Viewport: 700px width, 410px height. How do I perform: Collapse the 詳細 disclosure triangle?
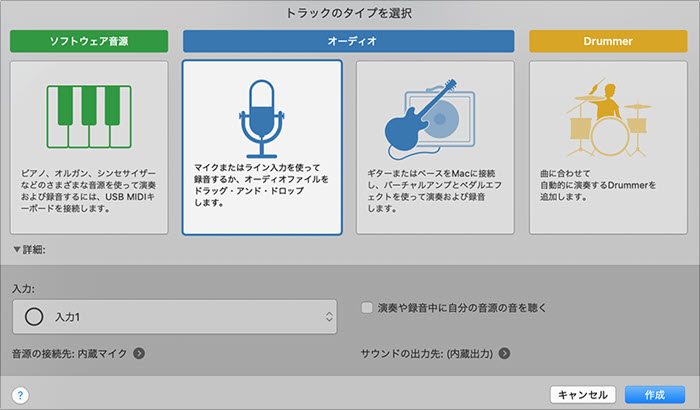click(x=17, y=249)
